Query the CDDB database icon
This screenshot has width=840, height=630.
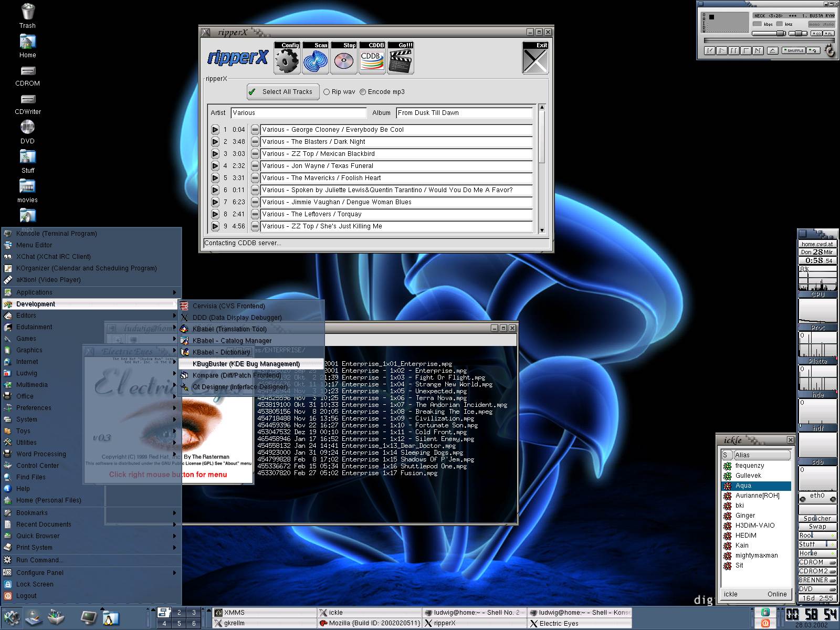pyautogui.click(x=372, y=58)
